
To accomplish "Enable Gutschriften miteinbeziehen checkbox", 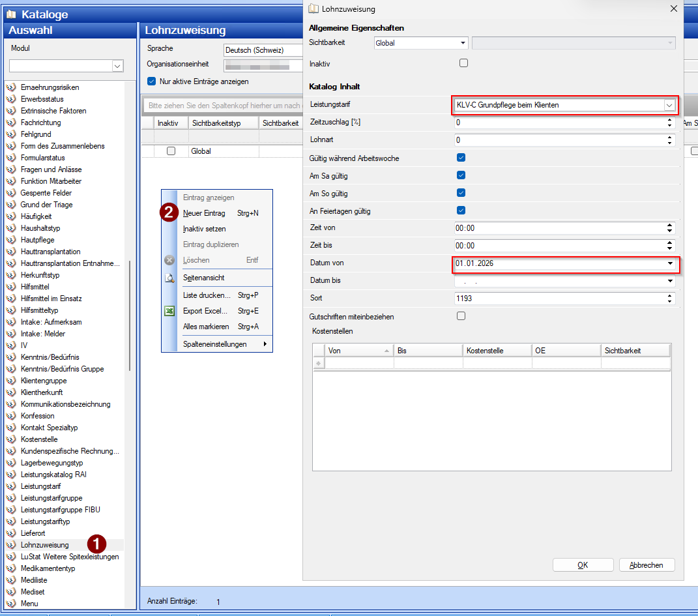I will click(x=461, y=316).
